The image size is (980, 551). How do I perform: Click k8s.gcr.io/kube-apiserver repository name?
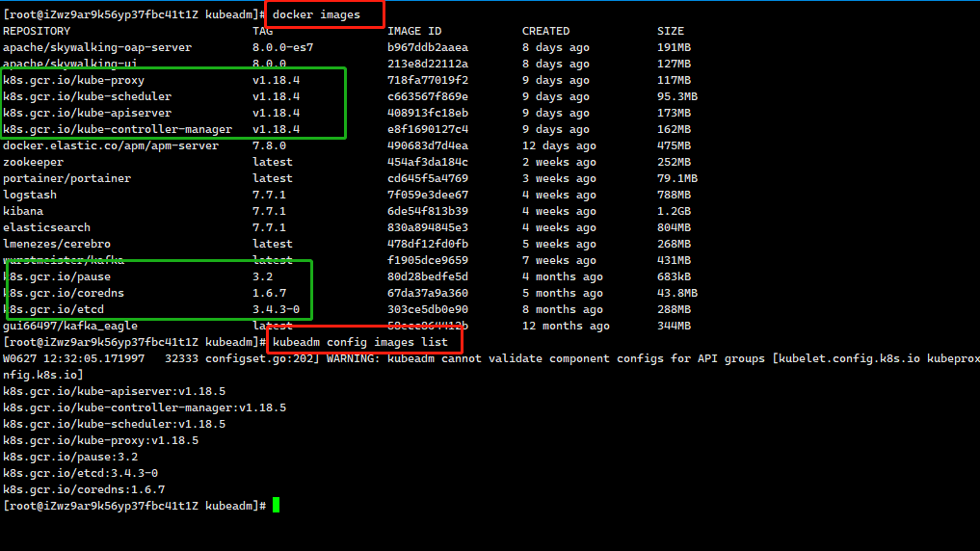(x=87, y=113)
